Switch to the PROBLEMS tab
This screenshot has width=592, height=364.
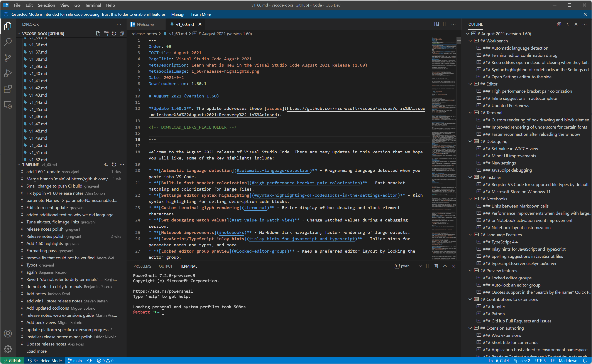pos(142,266)
